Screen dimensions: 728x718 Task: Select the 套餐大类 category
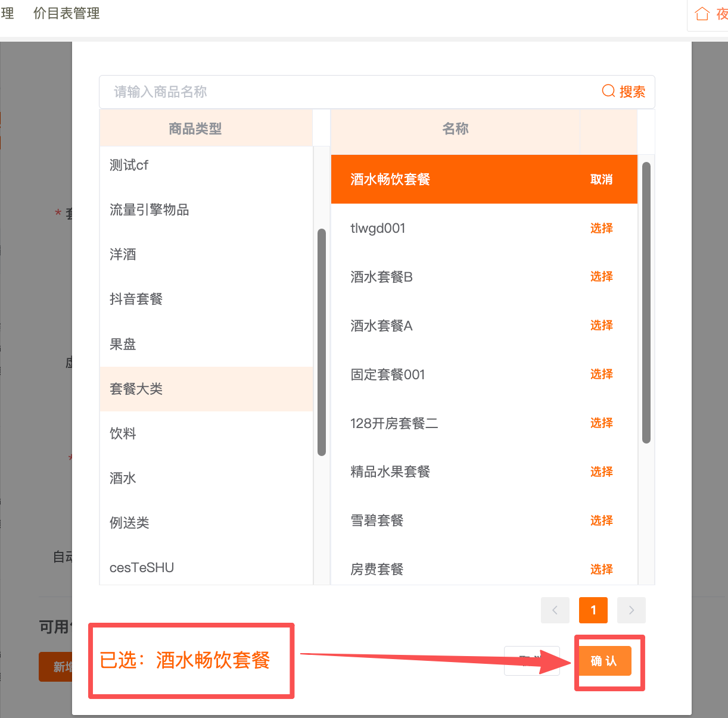tap(136, 389)
